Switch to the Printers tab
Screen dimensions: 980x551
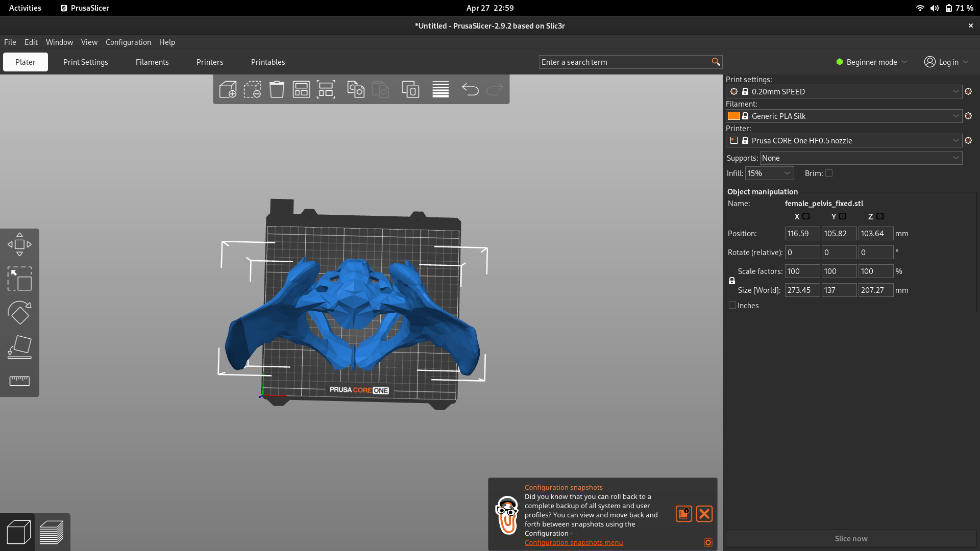210,62
